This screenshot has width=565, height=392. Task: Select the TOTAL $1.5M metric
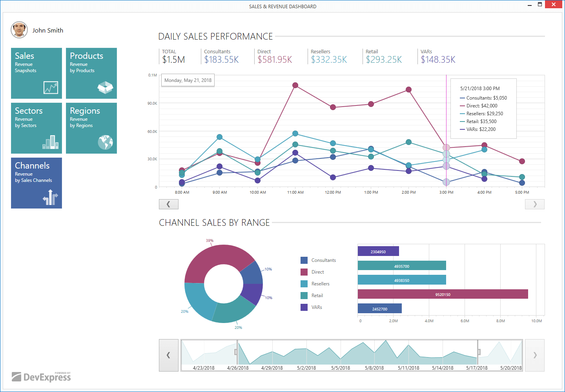point(173,56)
